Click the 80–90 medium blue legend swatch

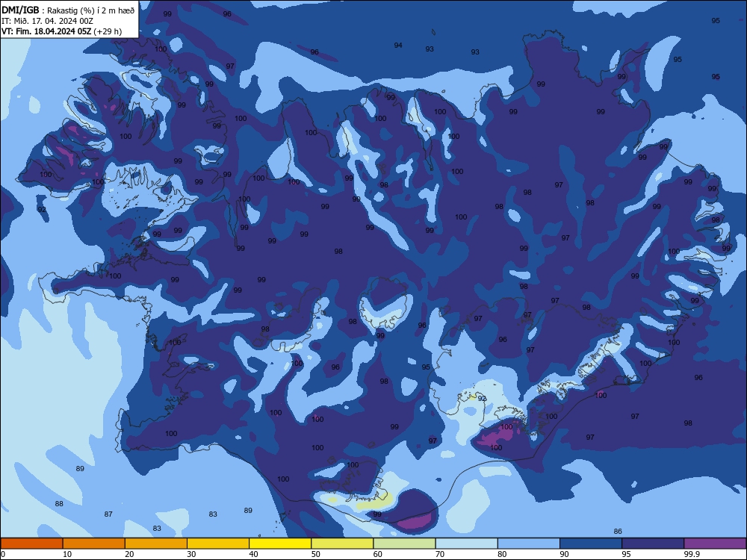529,544
